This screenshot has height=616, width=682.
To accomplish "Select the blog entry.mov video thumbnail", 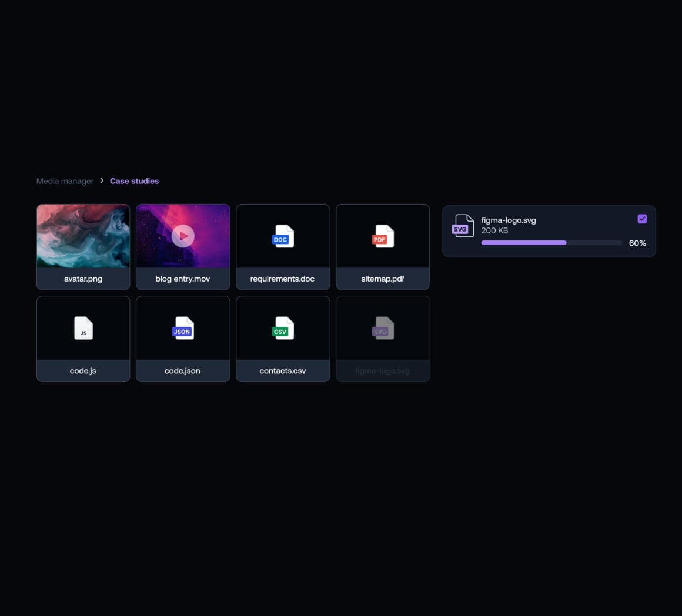I will pyautogui.click(x=182, y=236).
